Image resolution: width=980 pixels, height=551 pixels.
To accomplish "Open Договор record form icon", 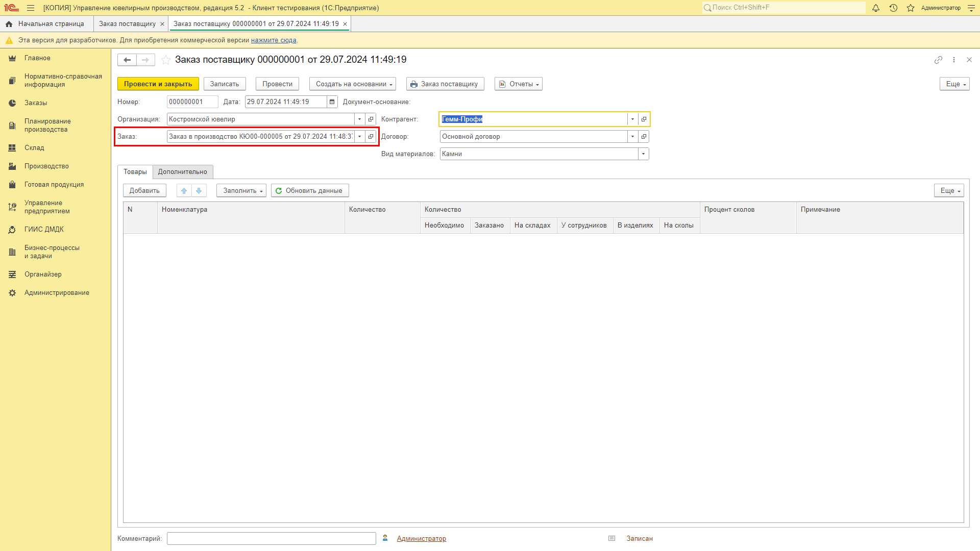I will click(x=644, y=137).
